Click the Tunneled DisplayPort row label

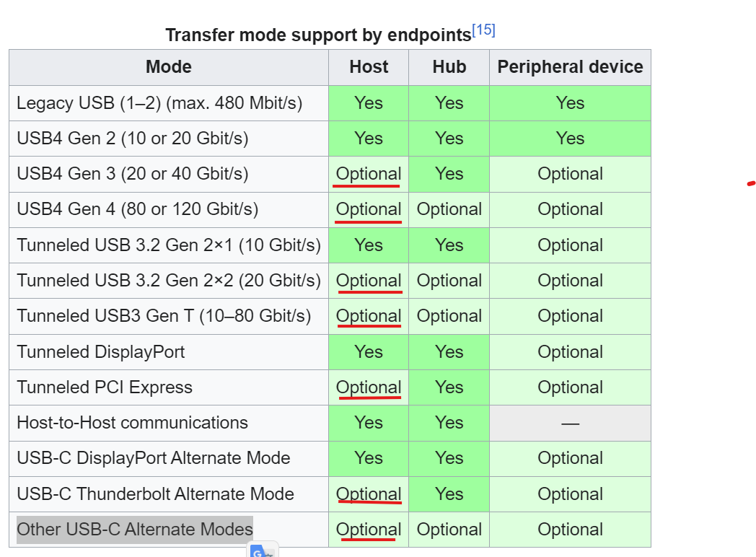click(x=100, y=352)
